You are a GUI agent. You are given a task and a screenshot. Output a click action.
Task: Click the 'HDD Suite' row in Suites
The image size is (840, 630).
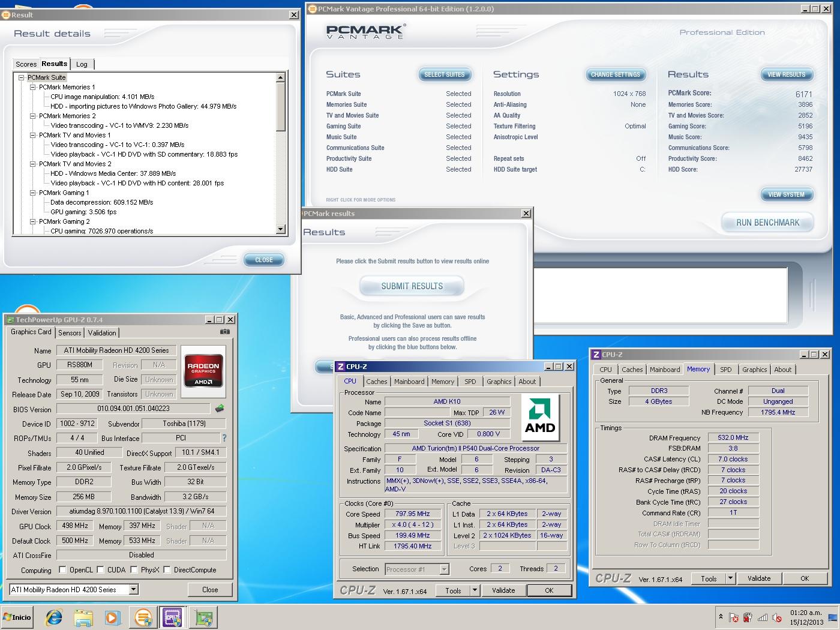(x=399, y=169)
